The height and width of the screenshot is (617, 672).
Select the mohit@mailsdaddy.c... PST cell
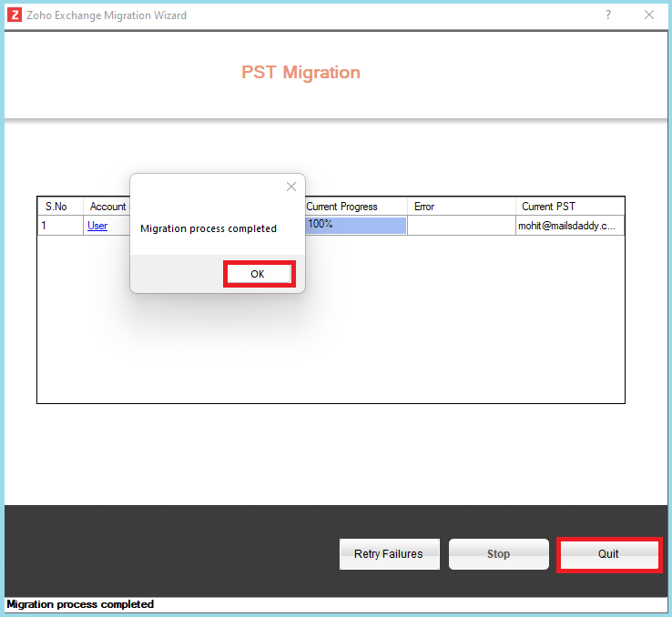570,226
